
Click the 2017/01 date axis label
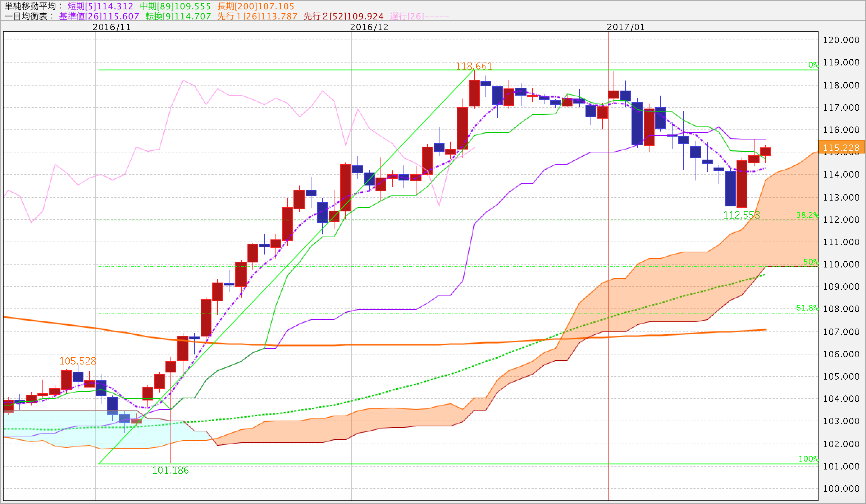pyautogui.click(x=626, y=27)
